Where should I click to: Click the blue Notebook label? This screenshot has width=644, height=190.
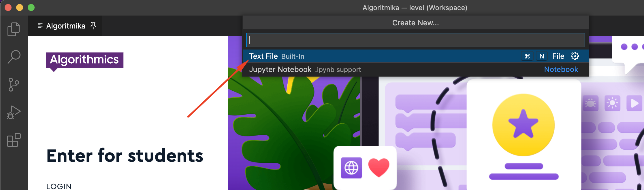pos(561,70)
